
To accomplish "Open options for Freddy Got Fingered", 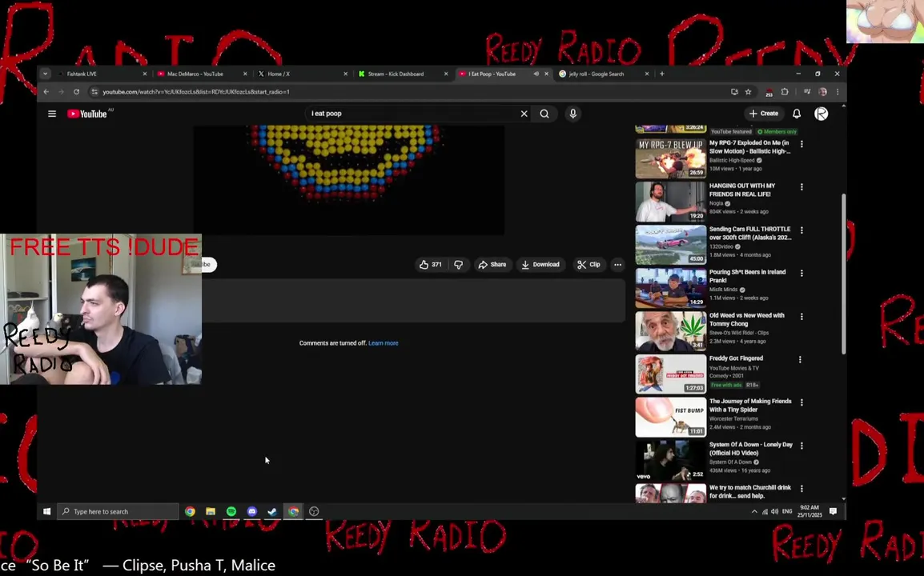I will [x=800, y=359].
